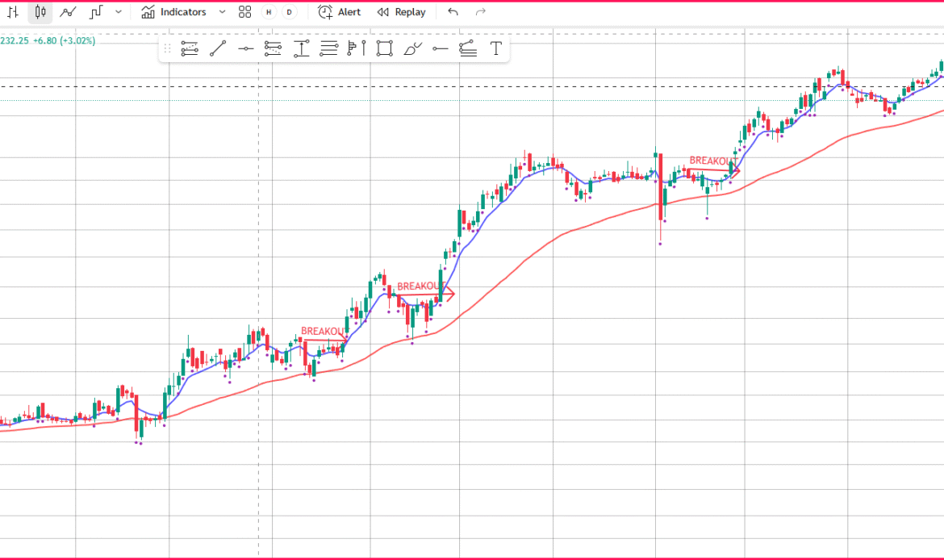
Task: Select the bars chart type icon
Action: tap(12, 12)
